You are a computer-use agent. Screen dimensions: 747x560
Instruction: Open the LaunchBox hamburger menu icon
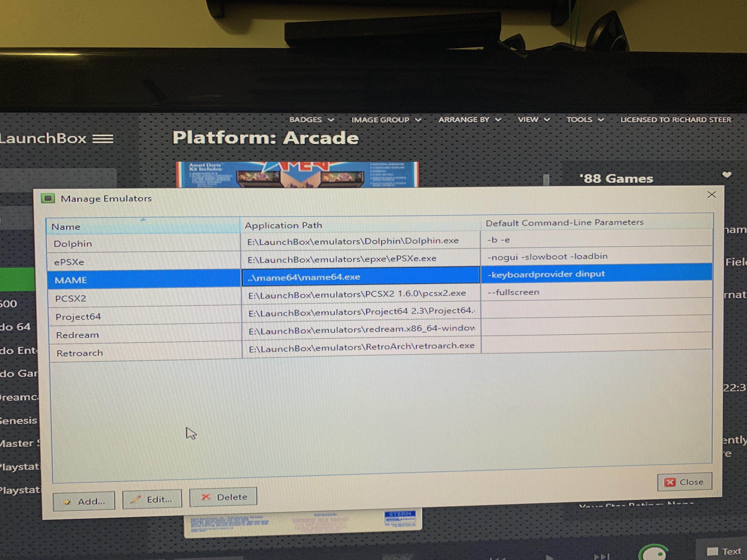coord(103,139)
